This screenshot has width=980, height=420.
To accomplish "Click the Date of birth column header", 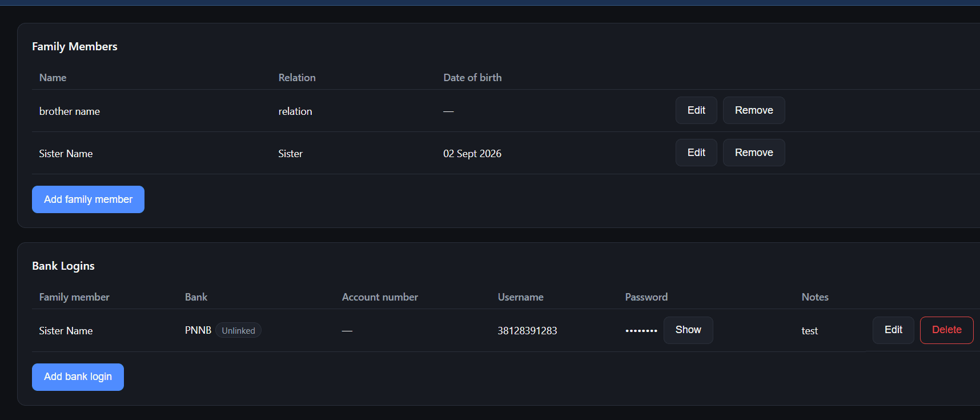I will [x=472, y=78].
